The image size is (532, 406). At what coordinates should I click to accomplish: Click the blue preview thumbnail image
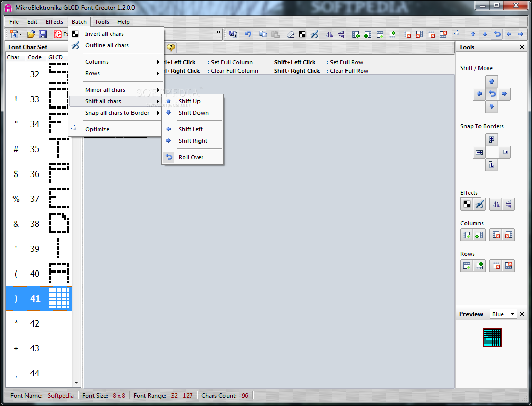coord(492,337)
